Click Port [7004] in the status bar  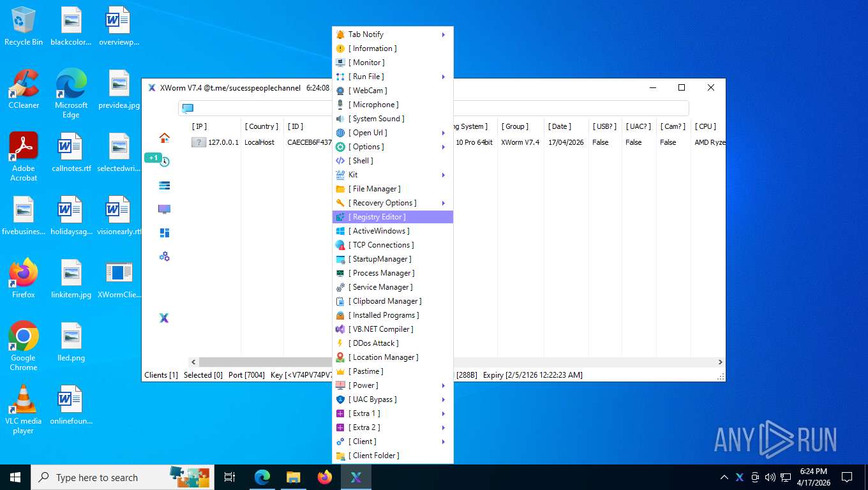coord(246,375)
